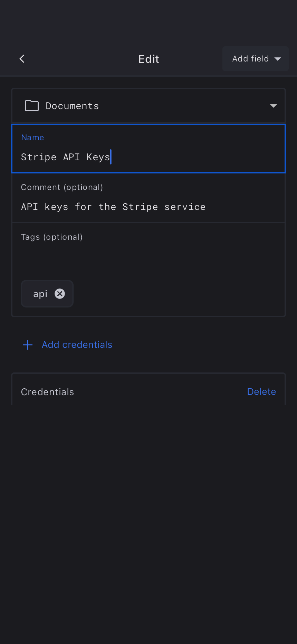The image size is (297, 644).
Task: Go back using the left chevron
Action: click(x=22, y=59)
